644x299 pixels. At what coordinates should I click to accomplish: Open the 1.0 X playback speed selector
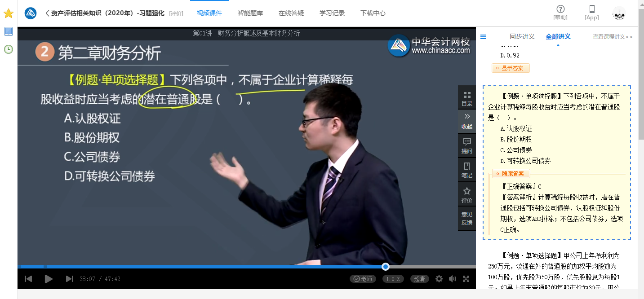click(x=393, y=279)
